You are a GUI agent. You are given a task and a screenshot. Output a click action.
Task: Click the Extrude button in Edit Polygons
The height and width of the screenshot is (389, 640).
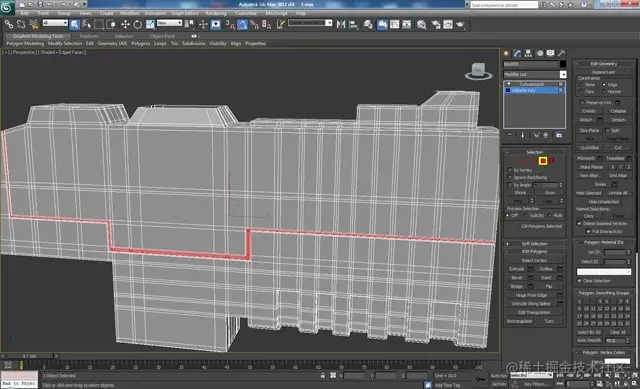516,269
